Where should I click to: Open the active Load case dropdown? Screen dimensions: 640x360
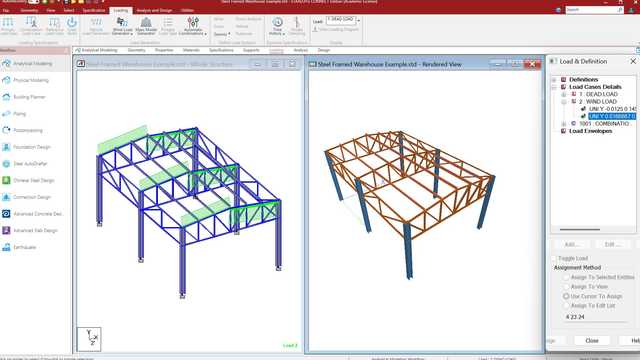click(x=358, y=20)
